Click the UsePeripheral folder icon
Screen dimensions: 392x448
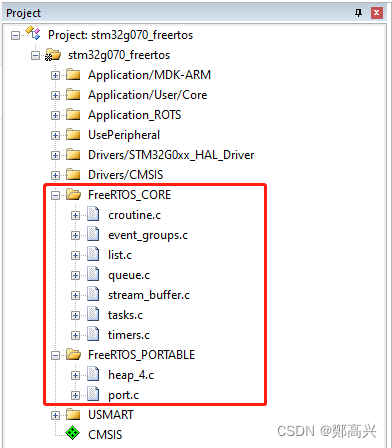(73, 135)
